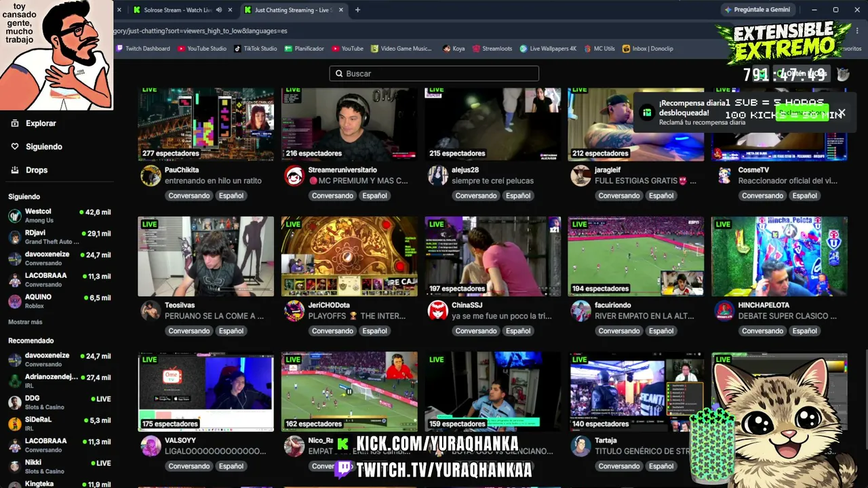Click the 'JeriCHODota' streamer name
Viewport: 868px width, 488px height.
(329, 306)
